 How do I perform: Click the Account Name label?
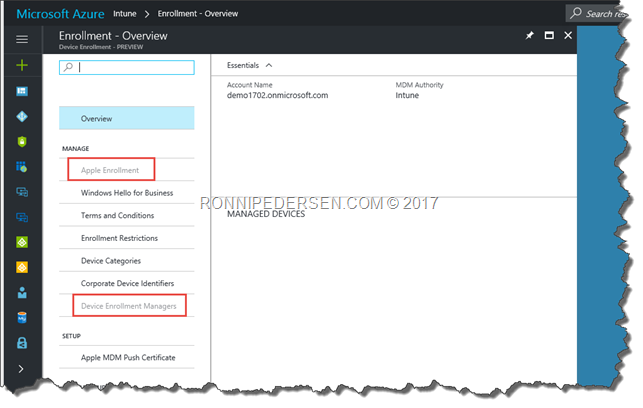[249, 85]
